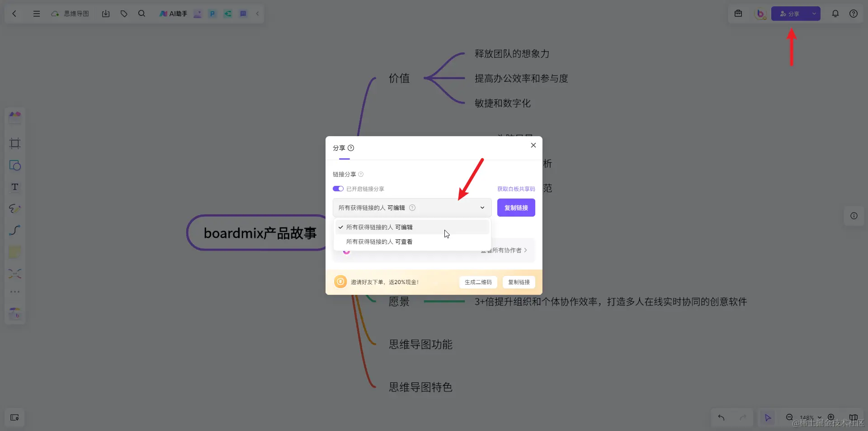Open search with the magnifier icon
The width and height of the screenshot is (868, 431).
pos(142,14)
